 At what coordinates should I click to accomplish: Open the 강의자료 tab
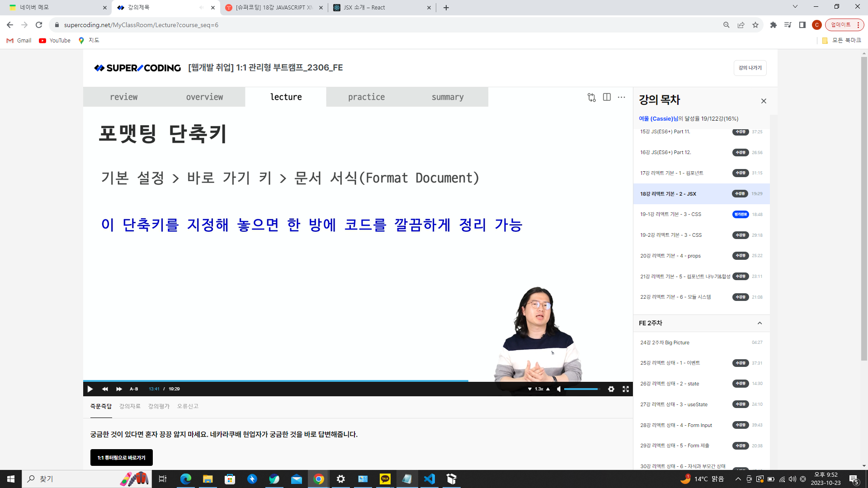[130, 406]
